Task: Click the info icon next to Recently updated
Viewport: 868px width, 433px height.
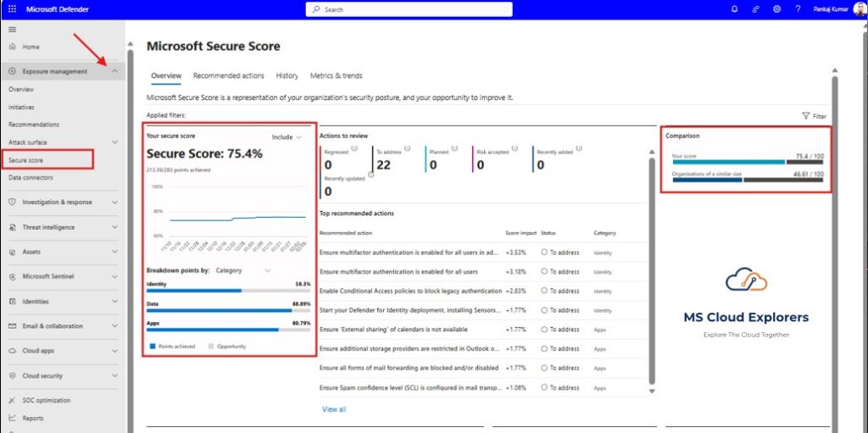Action: pyautogui.click(x=371, y=175)
